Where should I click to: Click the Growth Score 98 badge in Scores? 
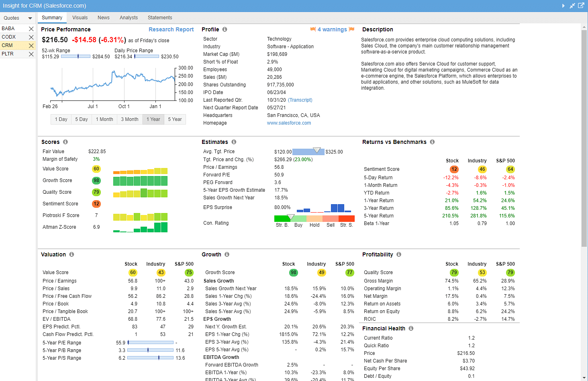point(96,181)
